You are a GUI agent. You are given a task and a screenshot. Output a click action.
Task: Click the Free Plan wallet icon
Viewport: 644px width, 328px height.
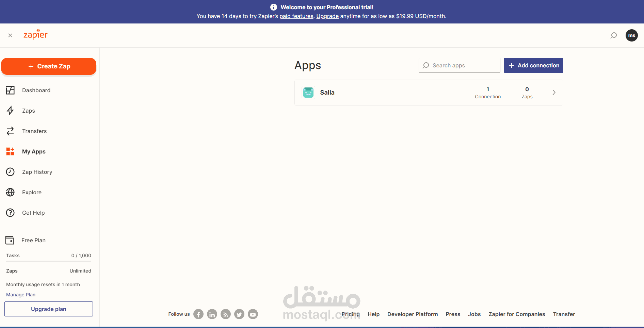pos(10,240)
